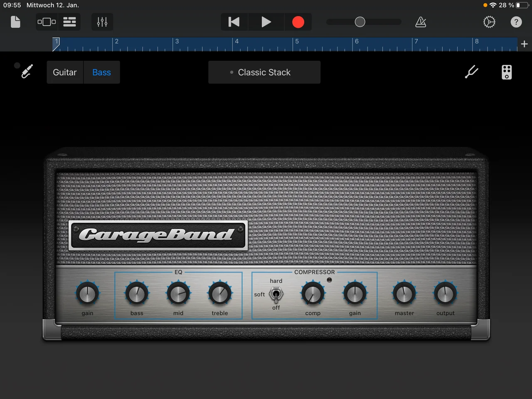Click the master volume slider handle
The image size is (532, 399).
(360, 22)
